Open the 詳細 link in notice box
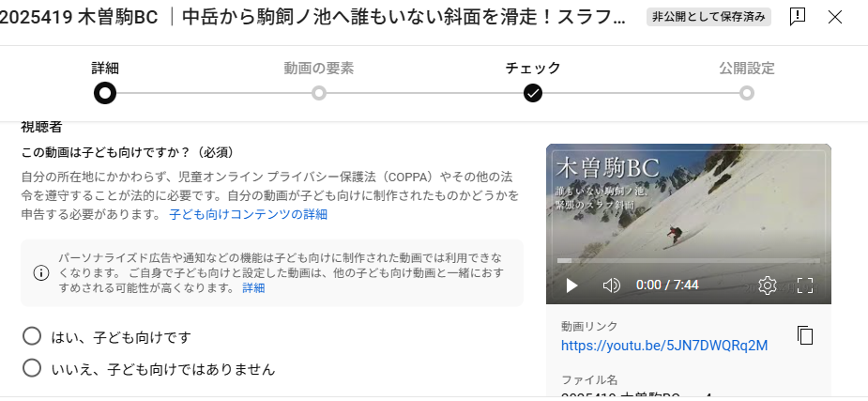The width and height of the screenshot is (868, 401). pos(253,288)
